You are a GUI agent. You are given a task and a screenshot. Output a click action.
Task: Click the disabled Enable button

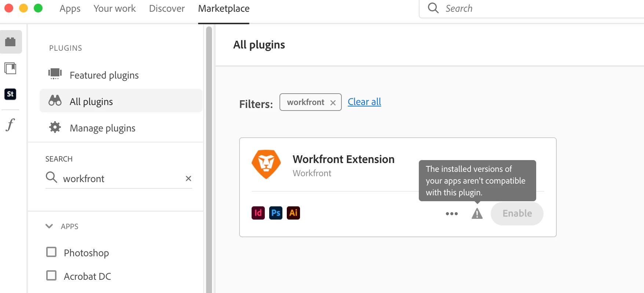(x=517, y=213)
